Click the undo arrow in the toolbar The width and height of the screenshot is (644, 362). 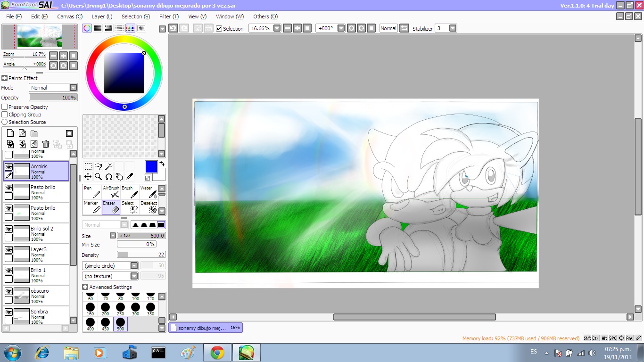173,28
